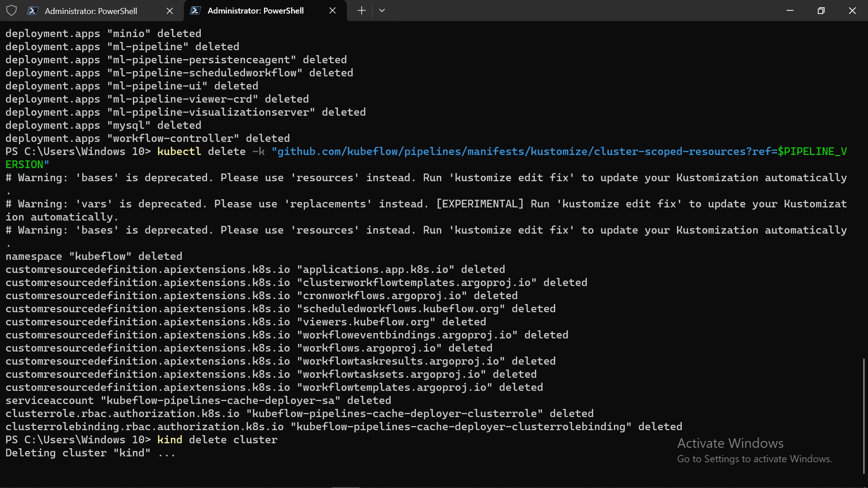Open a new tab with plus icon
Screen dimensions: 868x488
pyautogui.click(x=361, y=10)
